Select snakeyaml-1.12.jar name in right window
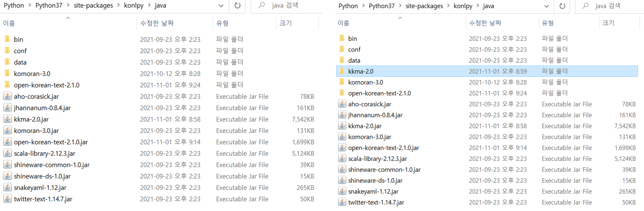Image resolution: width=644 pixels, height=211 pixels. click(x=373, y=191)
